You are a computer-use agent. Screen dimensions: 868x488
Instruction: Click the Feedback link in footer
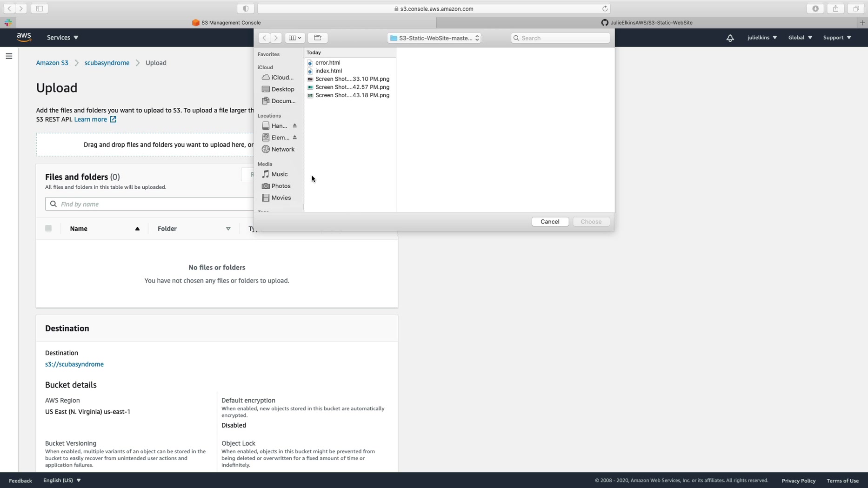click(x=20, y=481)
